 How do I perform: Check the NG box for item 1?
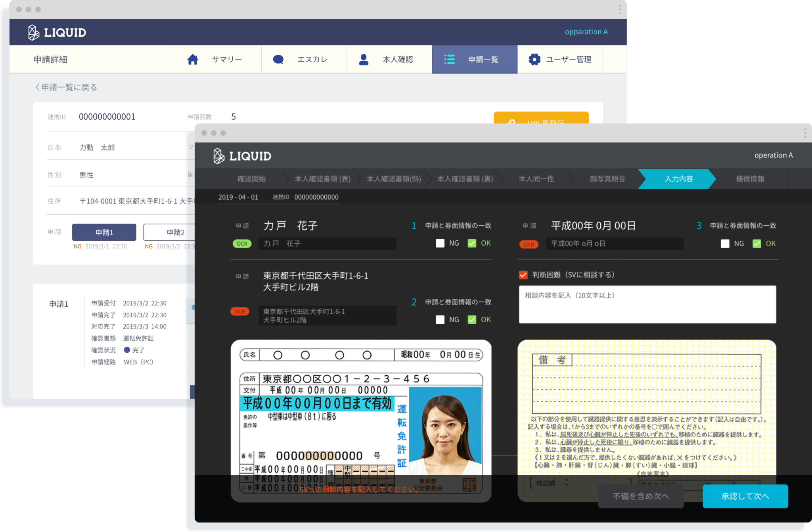440,243
